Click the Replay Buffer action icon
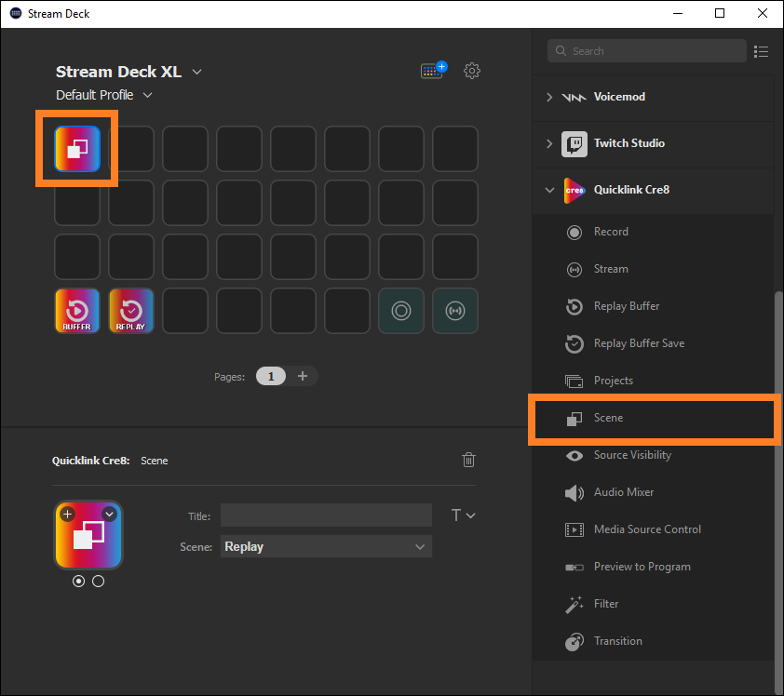Viewport: 784px width, 696px height. (574, 306)
